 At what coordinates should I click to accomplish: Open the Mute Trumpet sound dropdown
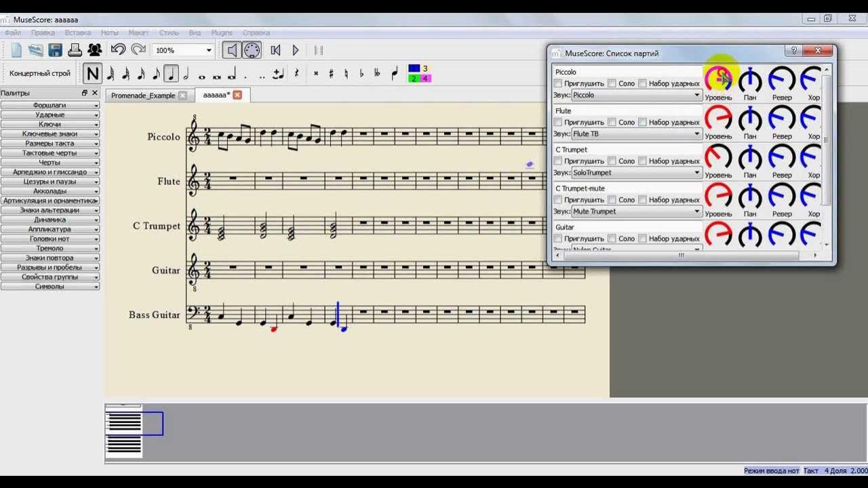coord(636,211)
